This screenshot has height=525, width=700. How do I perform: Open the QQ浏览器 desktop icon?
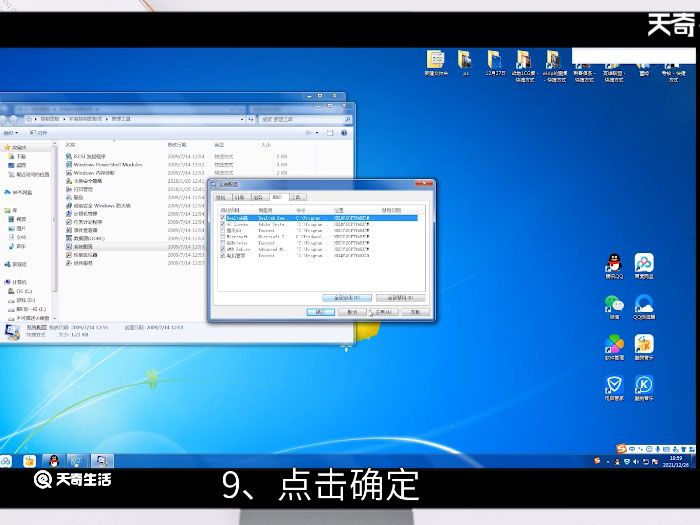644,307
